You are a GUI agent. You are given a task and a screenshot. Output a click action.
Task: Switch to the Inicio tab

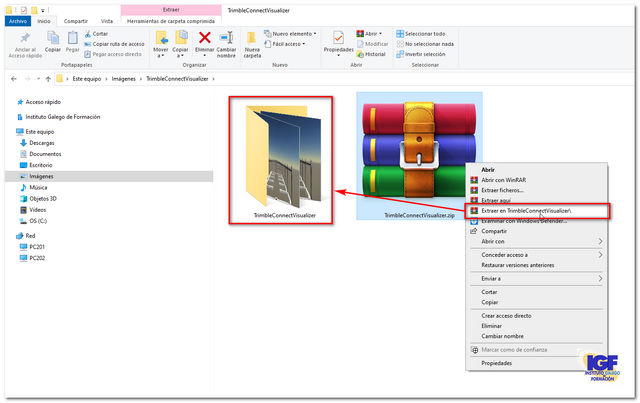(x=44, y=21)
